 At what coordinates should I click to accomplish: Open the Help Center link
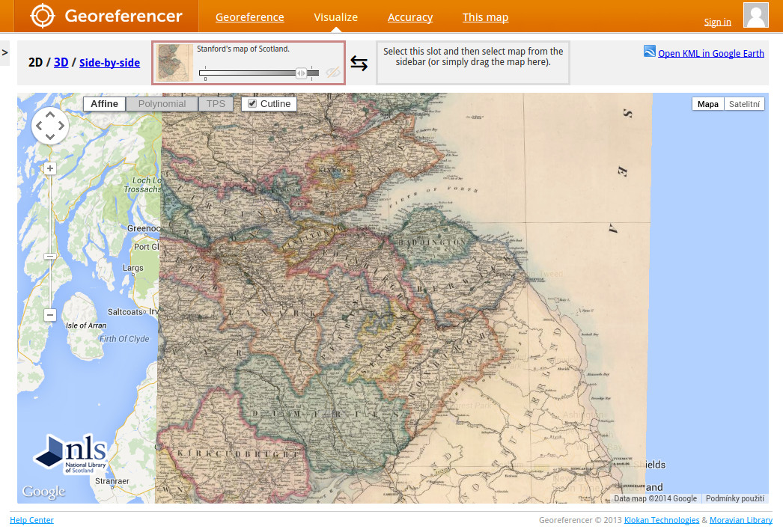coord(31,520)
